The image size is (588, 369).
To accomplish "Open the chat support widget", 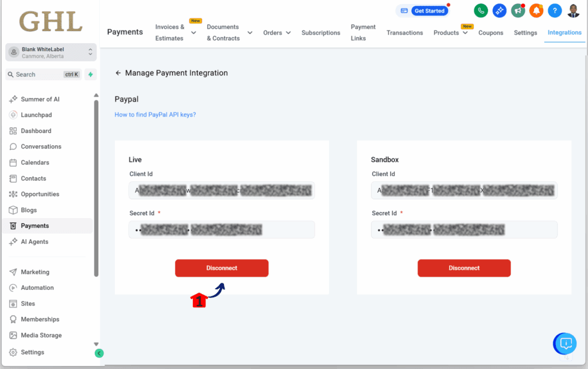I will pyautogui.click(x=565, y=343).
